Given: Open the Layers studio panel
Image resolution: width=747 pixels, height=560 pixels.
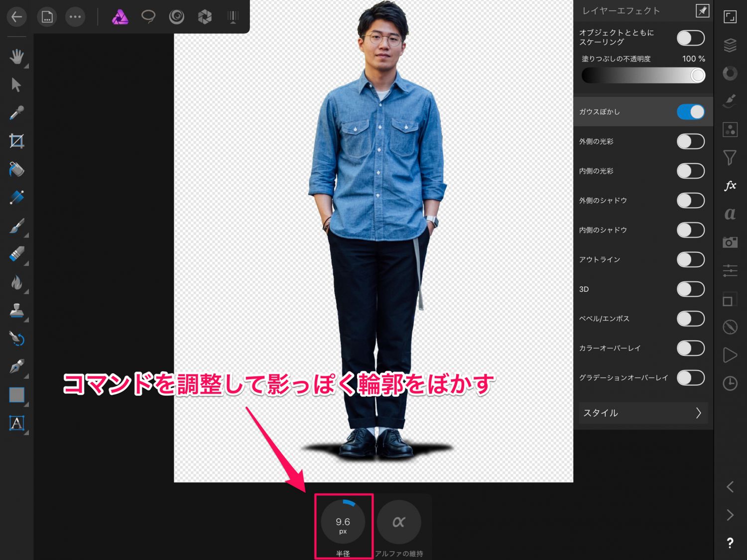Looking at the screenshot, I should [730, 45].
